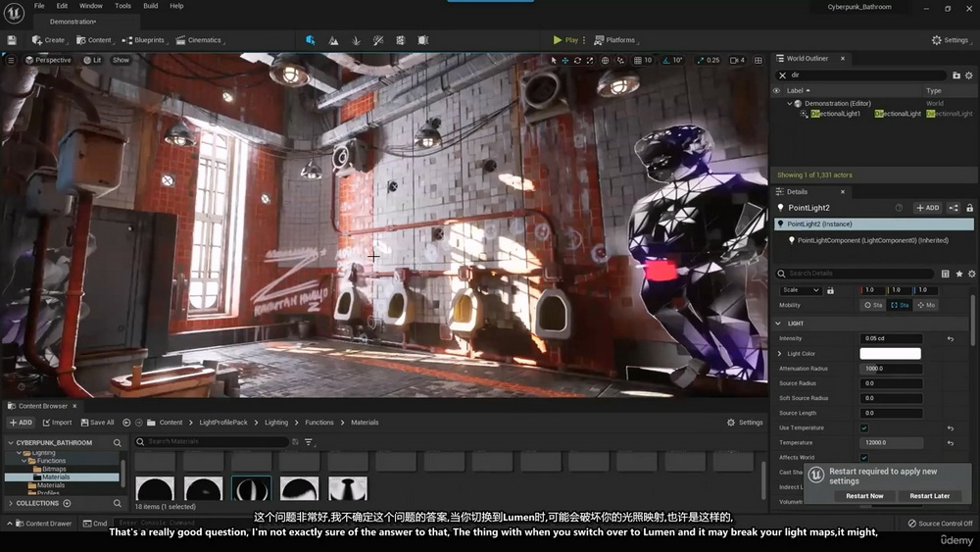
Task: Click Restart Later button
Action: tap(929, 496)
